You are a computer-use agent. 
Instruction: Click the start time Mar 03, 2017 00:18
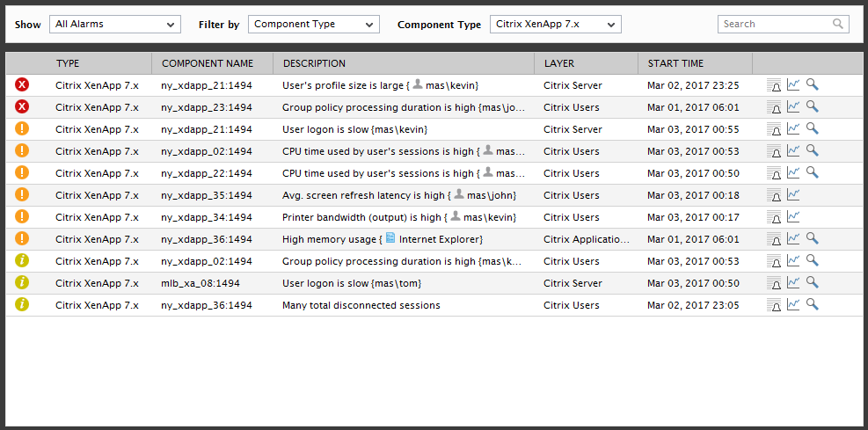click(x=693, y=195)
